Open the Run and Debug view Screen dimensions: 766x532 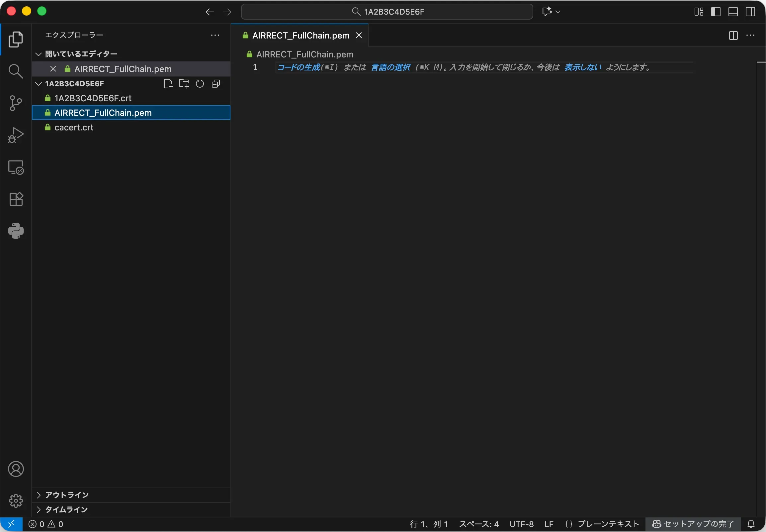(16, 135)
